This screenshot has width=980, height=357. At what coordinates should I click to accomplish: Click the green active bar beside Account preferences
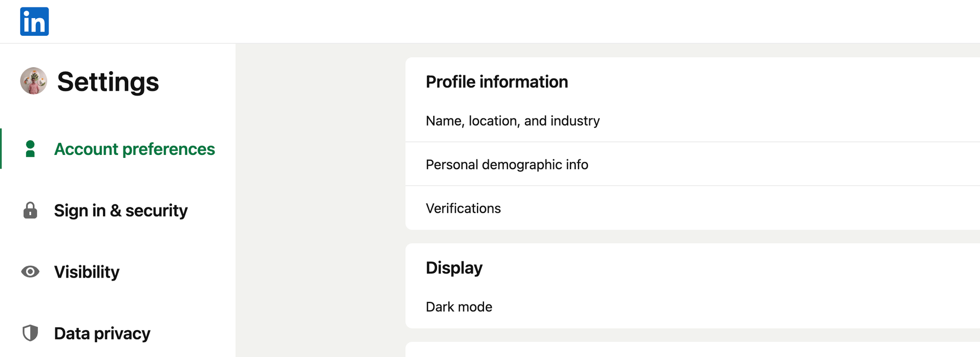tap(1, 149)
